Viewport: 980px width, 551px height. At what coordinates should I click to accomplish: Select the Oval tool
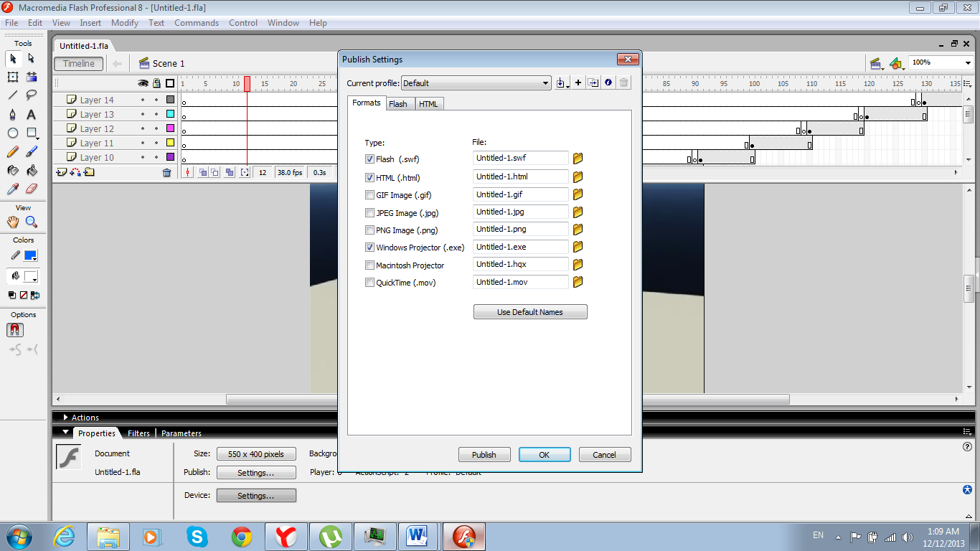point(13,133)
